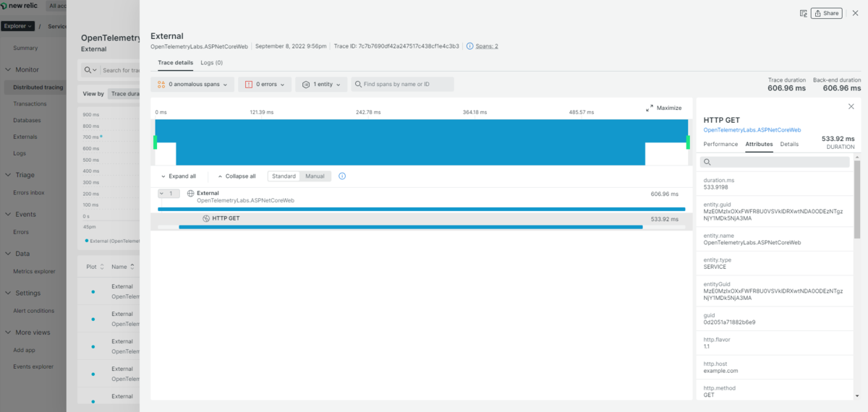Viewport: 868px width, 412px height.
Task: Switch to the Details tab
Action: (789, 145)
